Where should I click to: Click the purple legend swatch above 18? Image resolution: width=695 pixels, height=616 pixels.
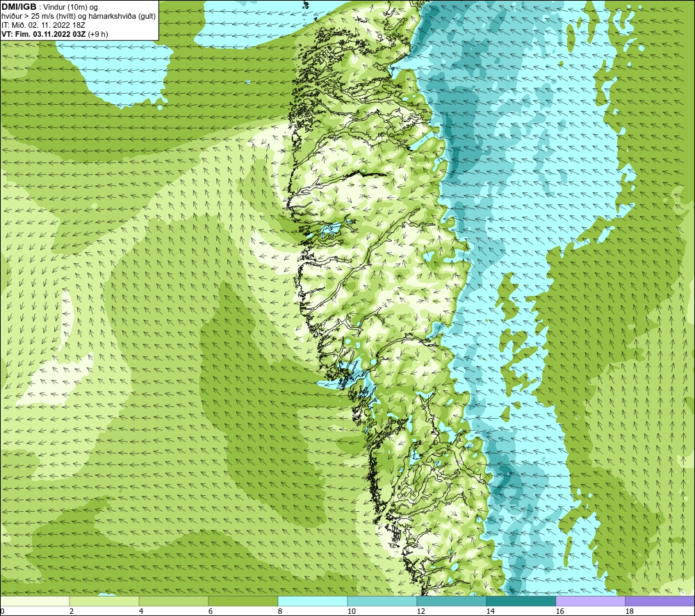pos(660,601)
